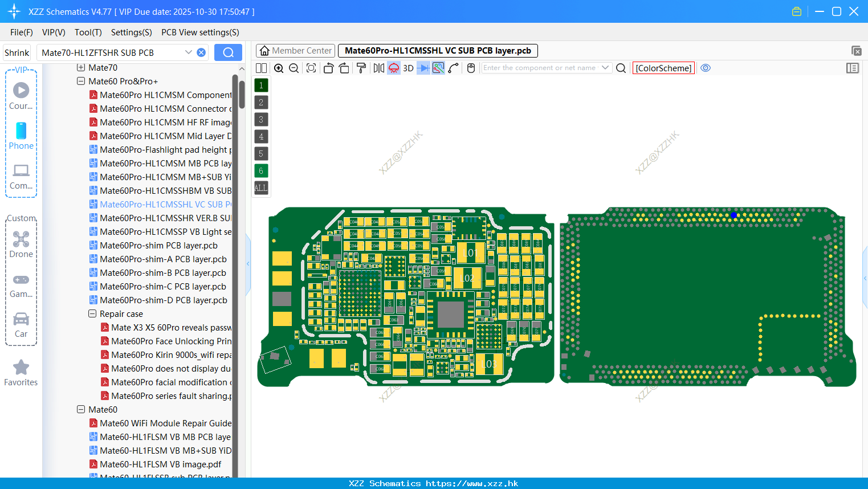The width and height of the screenshot is (868, 489).
Task: Open the component or net name dropdown
Action: tap(605, 68)
